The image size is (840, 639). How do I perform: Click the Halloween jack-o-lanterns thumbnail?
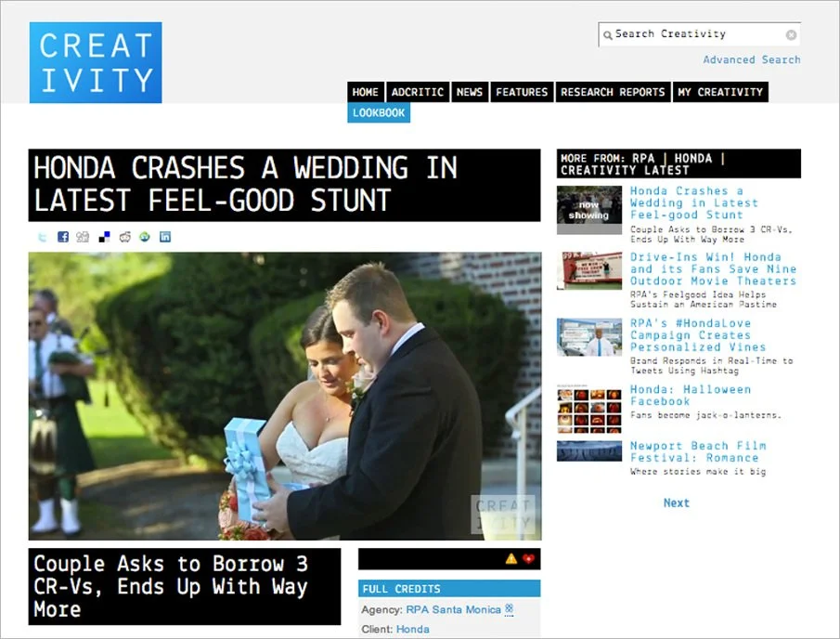click(589, 409)
